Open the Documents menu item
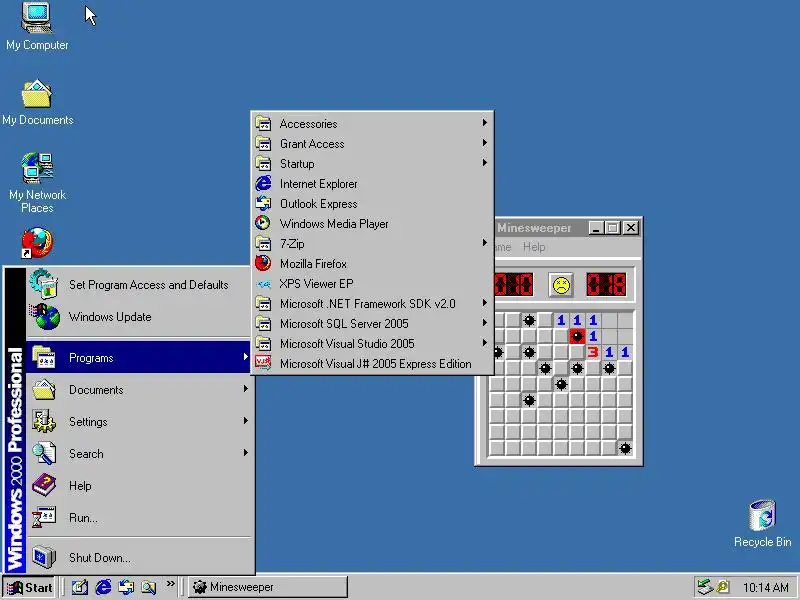Image resolution: width=800 pixels, height=600 pixels. (140, 390)
